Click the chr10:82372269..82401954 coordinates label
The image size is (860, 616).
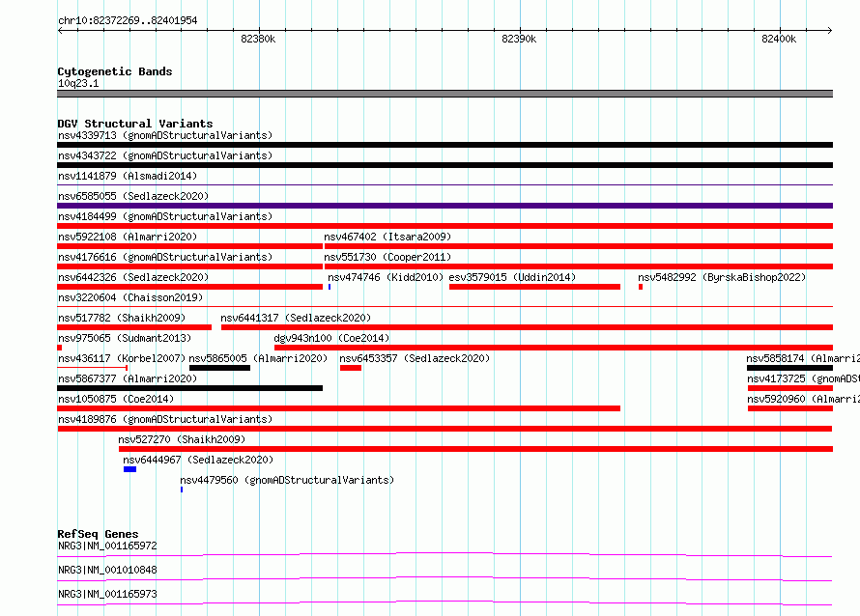(x=128, y=20)
